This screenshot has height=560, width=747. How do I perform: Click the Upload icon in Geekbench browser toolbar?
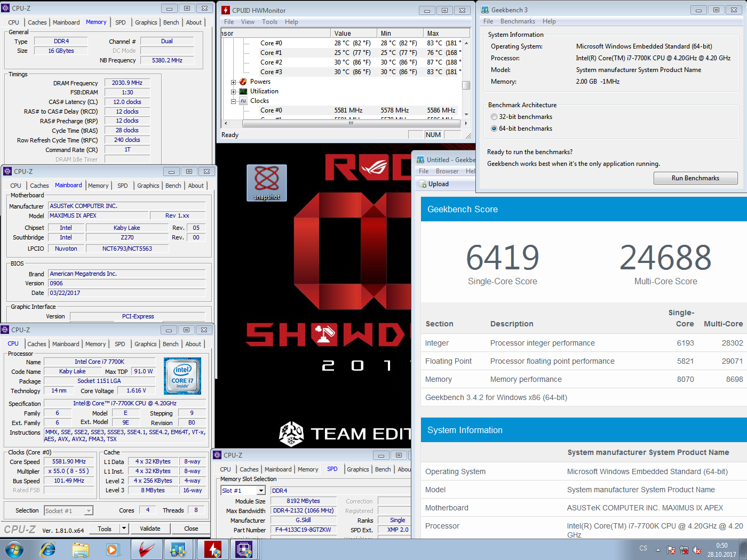coord(423,184)
